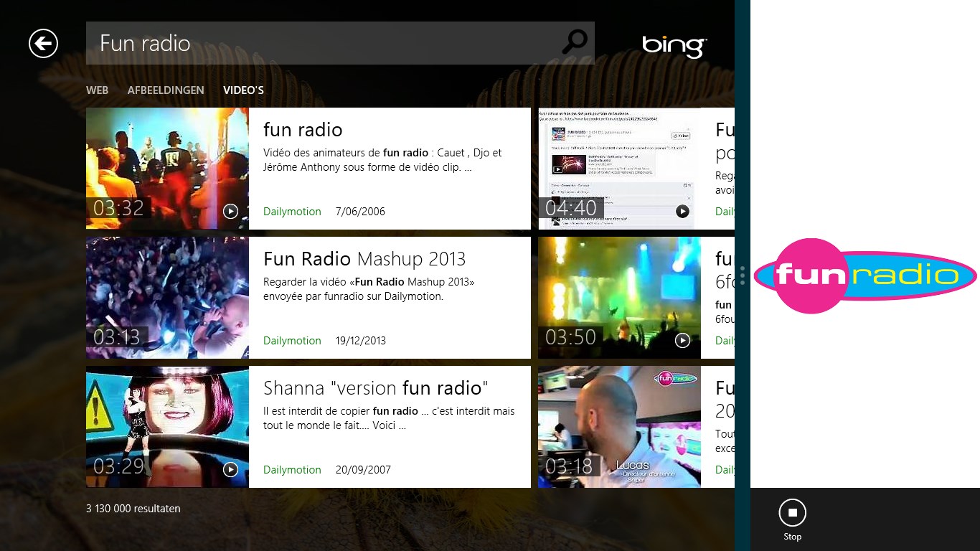Open 'Shanna "version fun radio"' title
The height and width of the screenshot is (551, 980).
tap(376, 388)
